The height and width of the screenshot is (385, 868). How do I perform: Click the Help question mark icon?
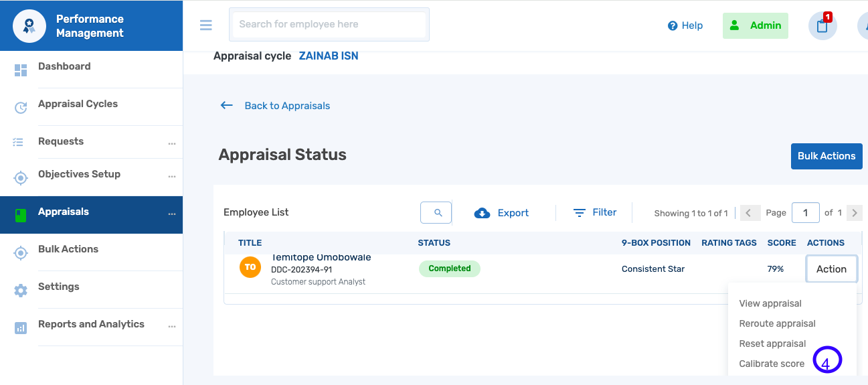click(x=673, y=25)
